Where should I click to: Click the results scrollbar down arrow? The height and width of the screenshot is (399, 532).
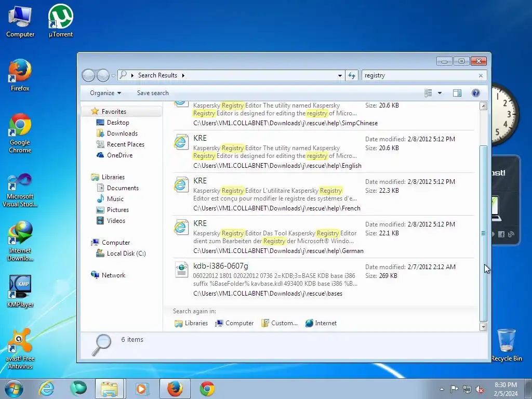tap(483, 327)
